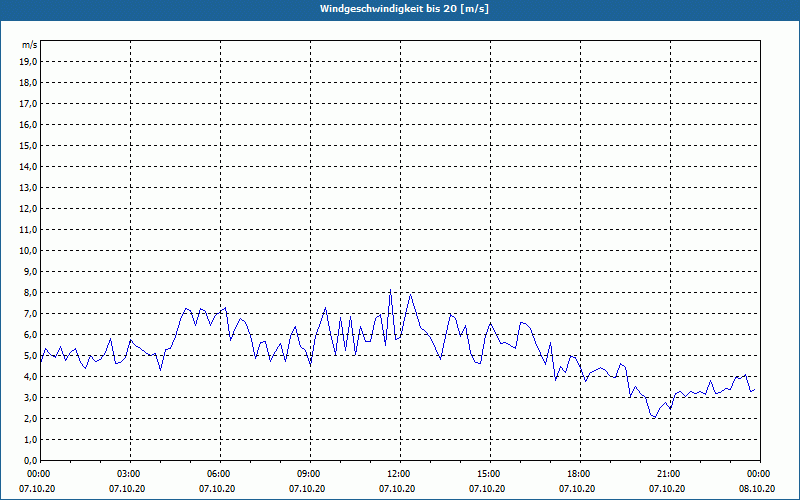Image resolution: width=800 pixels, height=500 pixels.
Task: Click the '17,0' y-axis value
Action: pos(29,104)
